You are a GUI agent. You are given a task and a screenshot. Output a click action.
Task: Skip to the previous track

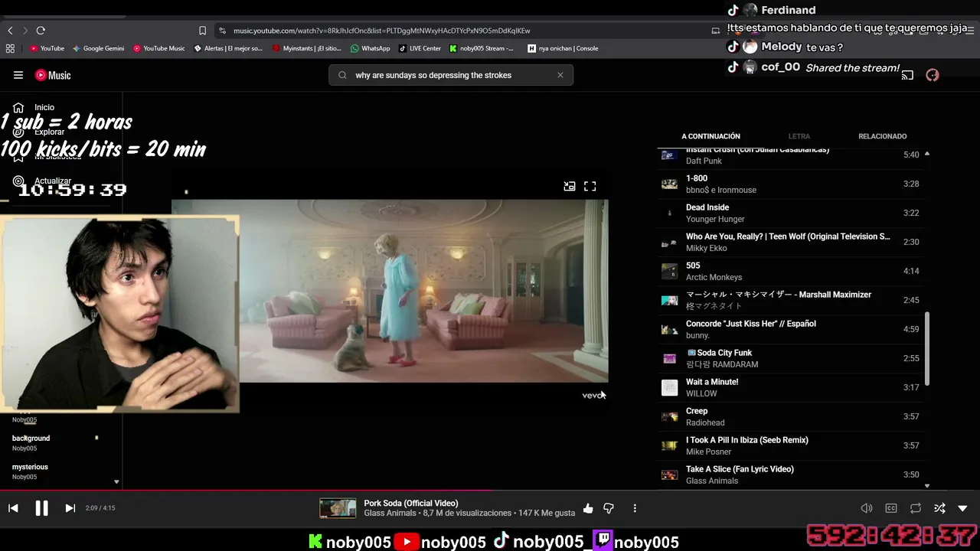point(13,508)
